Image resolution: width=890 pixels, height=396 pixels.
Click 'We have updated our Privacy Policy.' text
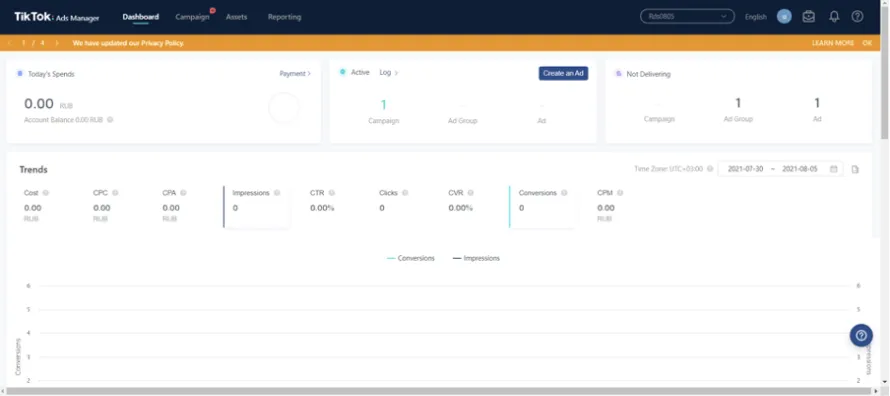[x=128, y=43]
